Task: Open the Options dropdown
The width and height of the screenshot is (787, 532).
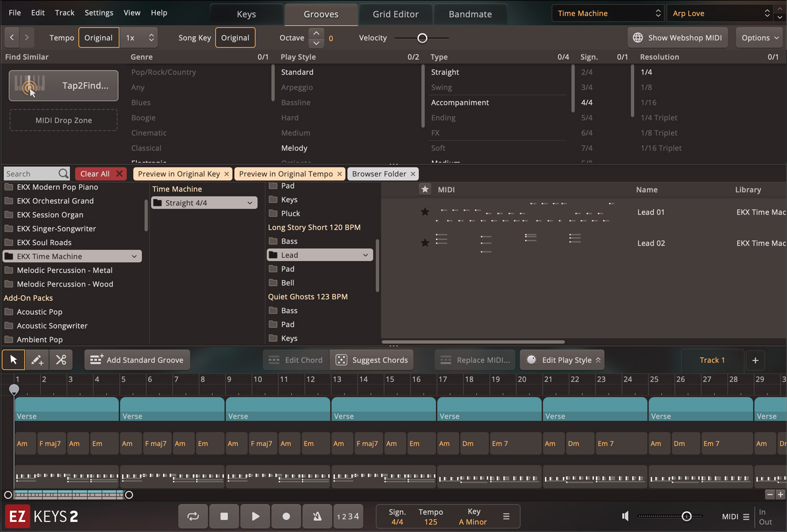Action: (759, 38)
